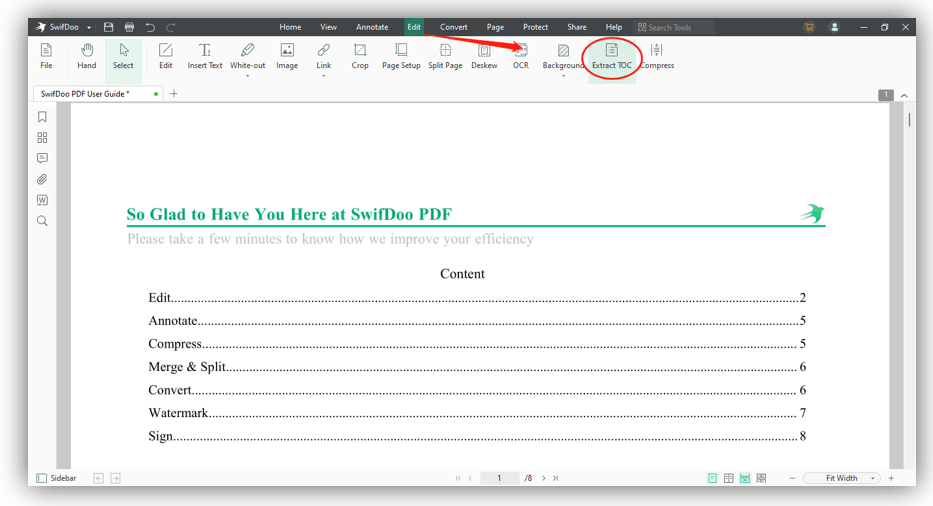Click the Search Tools field
The image size is (933, 506).
tap(674, 27)
